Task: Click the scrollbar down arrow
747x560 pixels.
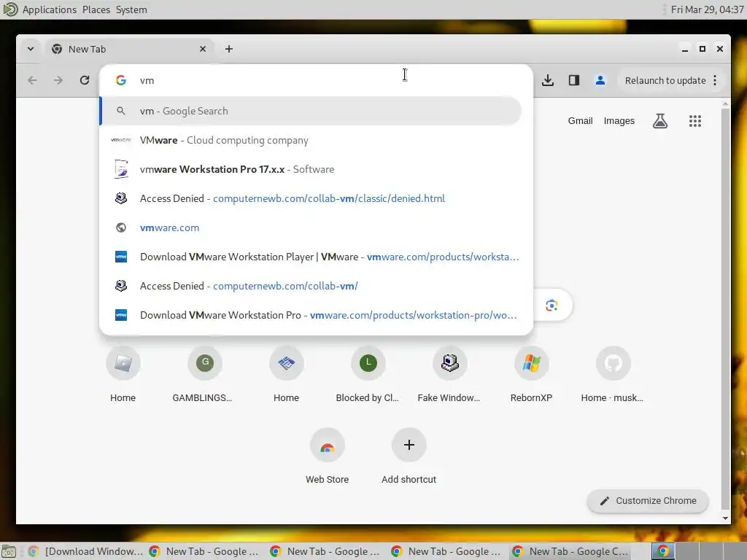Action: pos(725,518)
